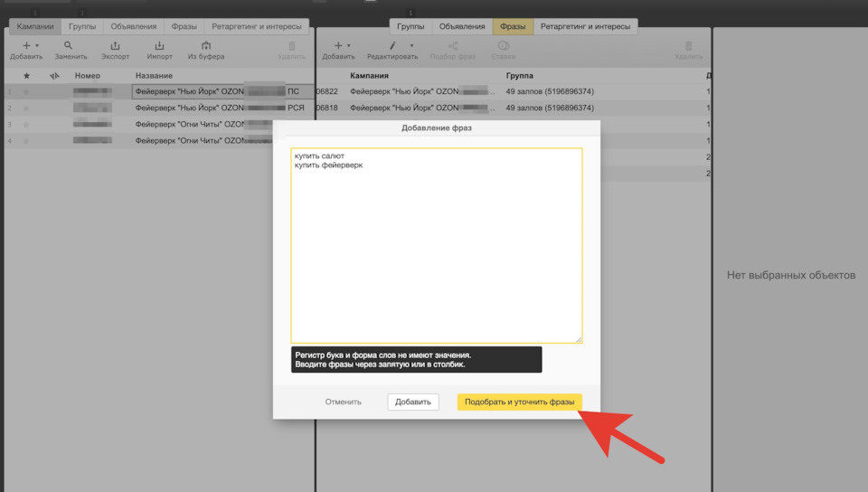Viewport: 868px width, 492px height.
Task: Click the phrase row numbered 06818
Action: (514, 108)
